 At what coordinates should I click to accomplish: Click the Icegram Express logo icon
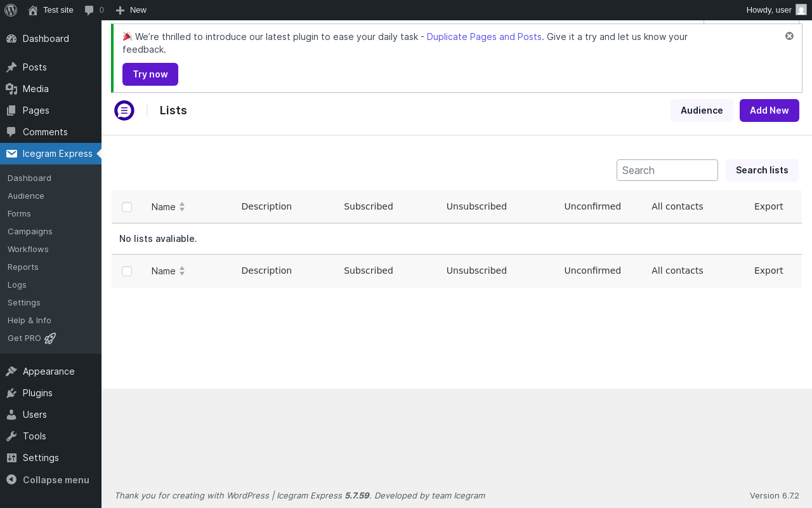click(124, 110)
